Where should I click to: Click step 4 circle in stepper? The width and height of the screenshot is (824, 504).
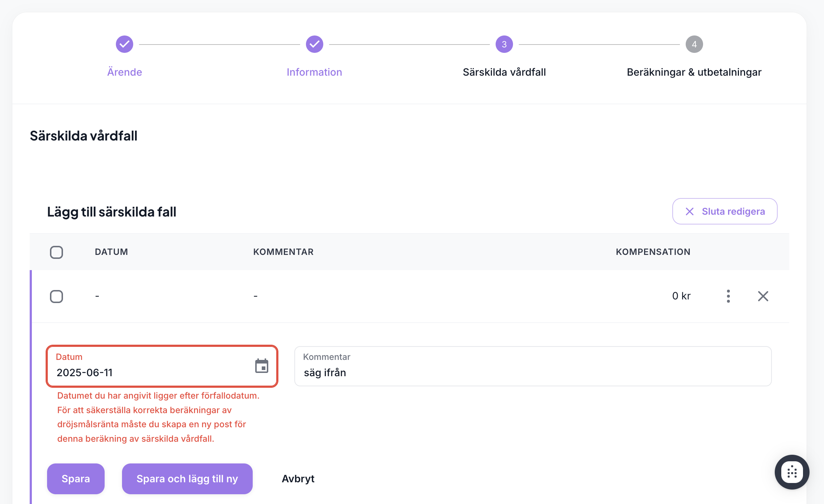[694, 44]
